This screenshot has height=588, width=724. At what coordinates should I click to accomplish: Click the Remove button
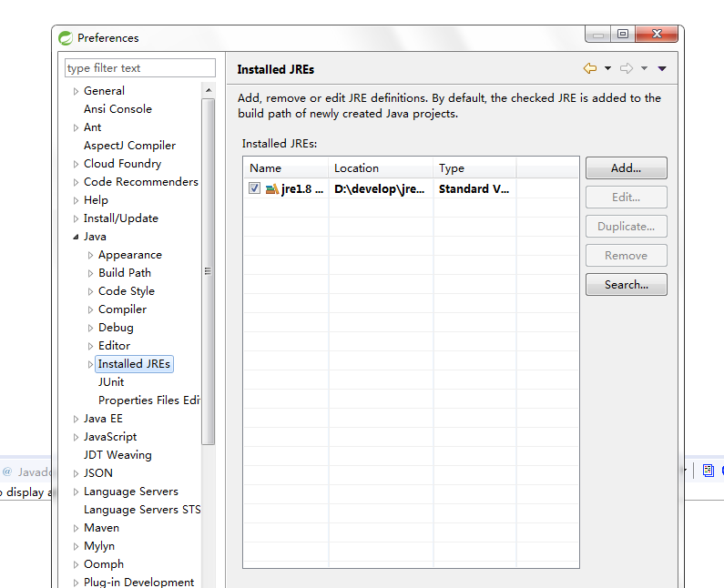627,255
